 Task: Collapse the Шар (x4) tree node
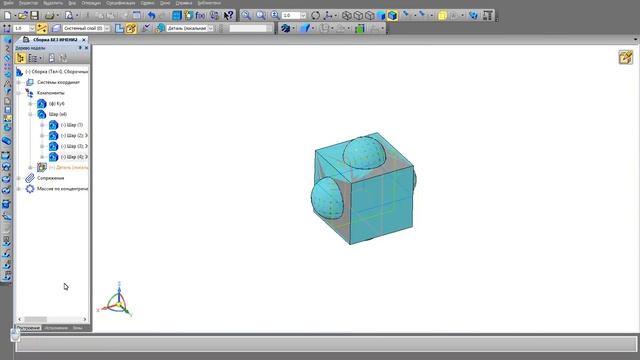point(30,114)
